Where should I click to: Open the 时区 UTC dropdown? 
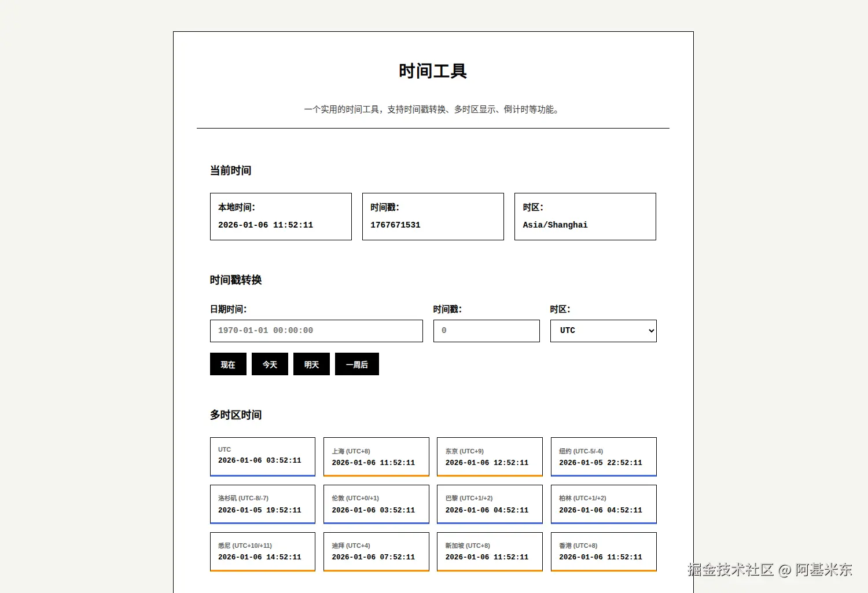tap(604, 331)
